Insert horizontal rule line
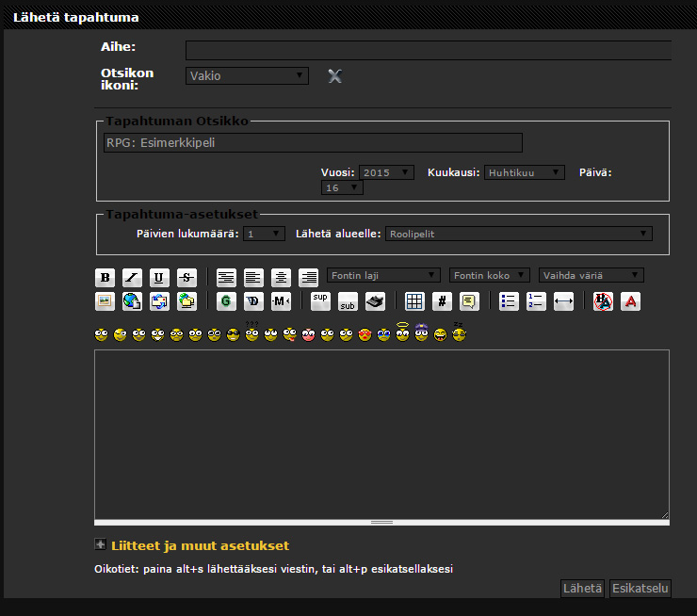This screenshot has width=697, height=616. click(x=563, y=301)
